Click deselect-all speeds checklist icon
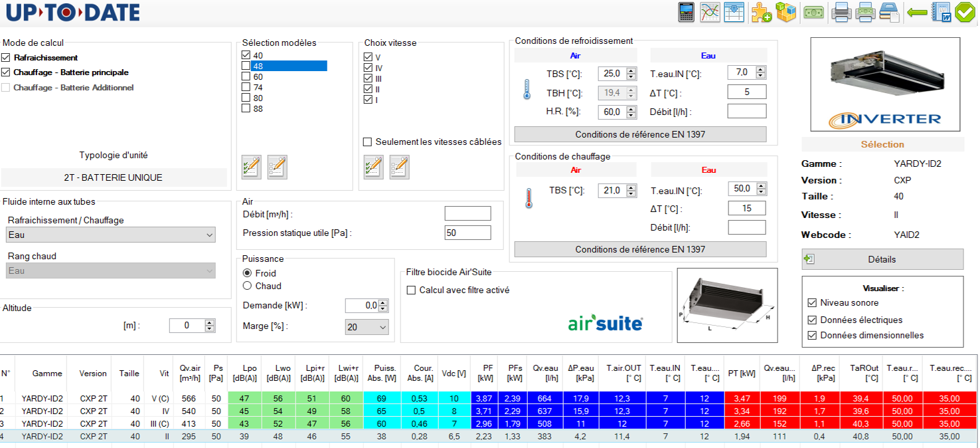The height and width of the screenshot is (448, 980). coord(399,166)
